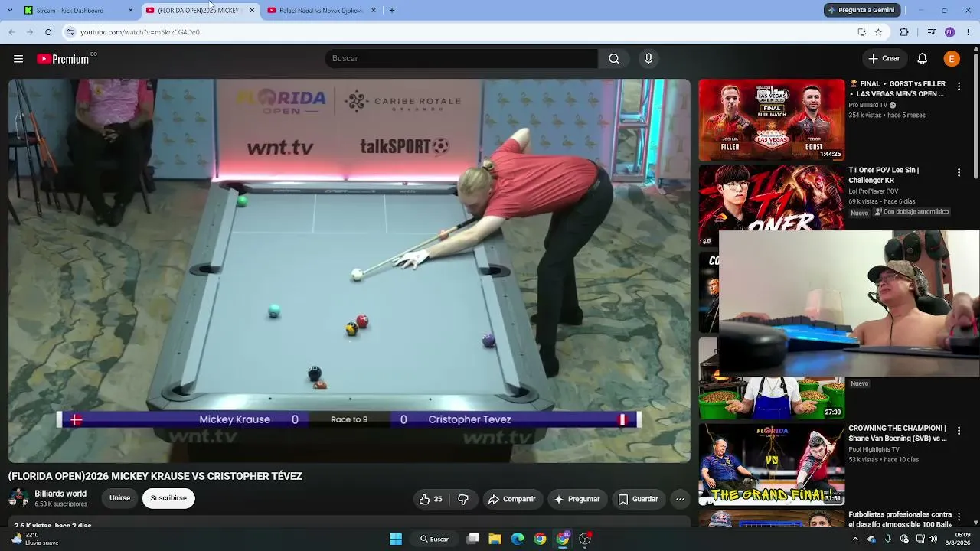Open the weather widget showing 22°C
The height and width of the screenshot is (551, 980).
click(x=36, y=539)
